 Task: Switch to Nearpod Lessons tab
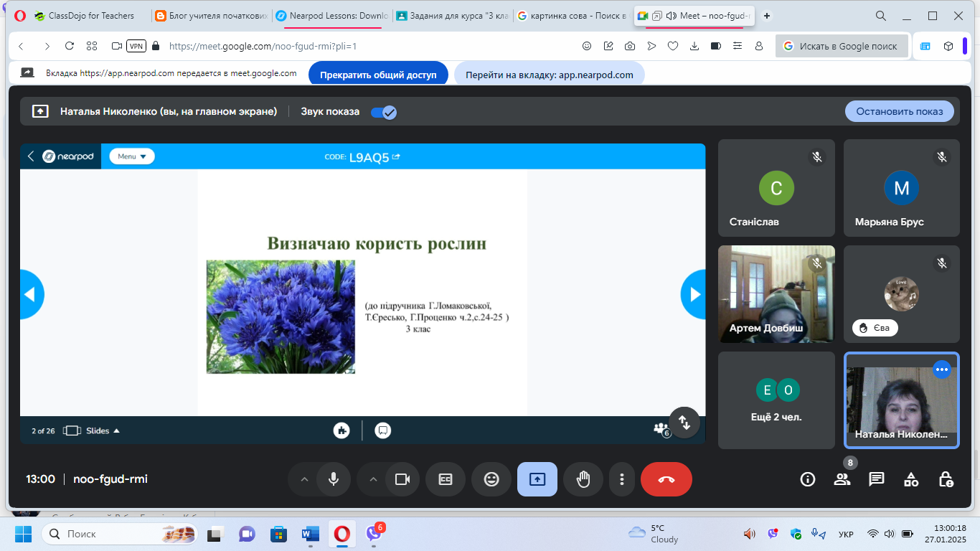(x=332, y=16)
